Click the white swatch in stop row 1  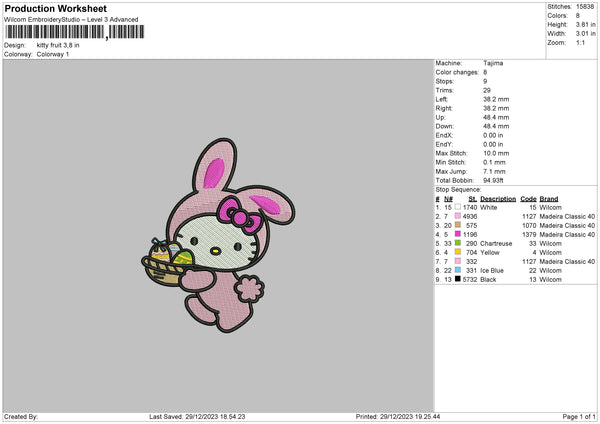point(458,207)
